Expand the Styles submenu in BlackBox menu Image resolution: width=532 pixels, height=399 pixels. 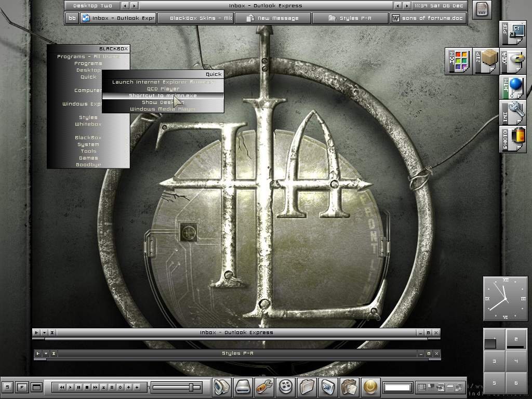click(x=88, y=117)
